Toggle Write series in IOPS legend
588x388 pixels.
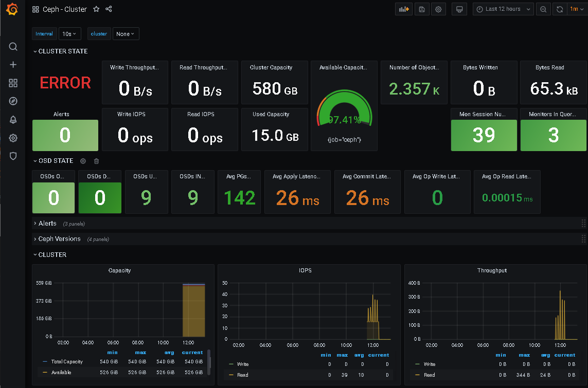[243, 364]
